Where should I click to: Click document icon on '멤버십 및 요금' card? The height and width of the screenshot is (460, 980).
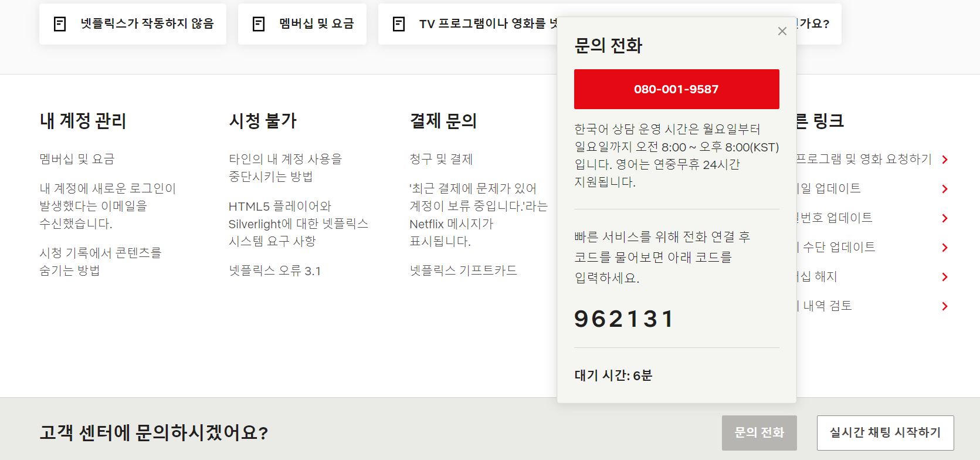tap(259, 24)
